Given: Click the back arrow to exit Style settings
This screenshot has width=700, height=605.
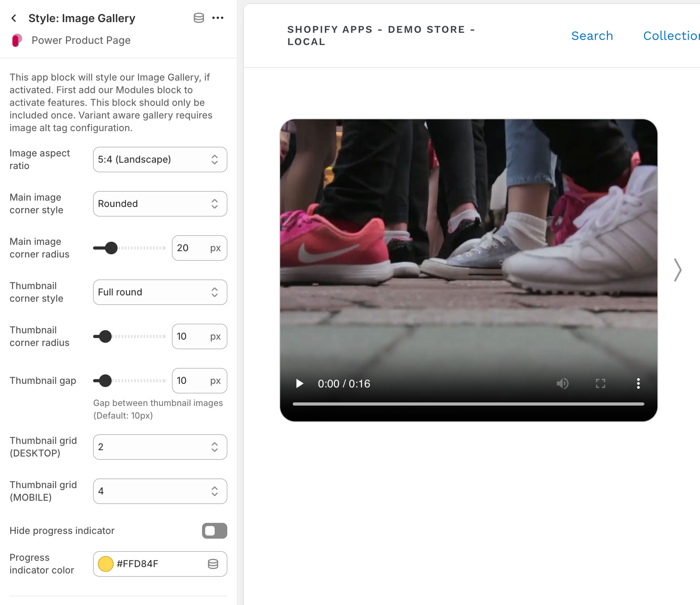Looking at the screenshot, I should [14, 18].
